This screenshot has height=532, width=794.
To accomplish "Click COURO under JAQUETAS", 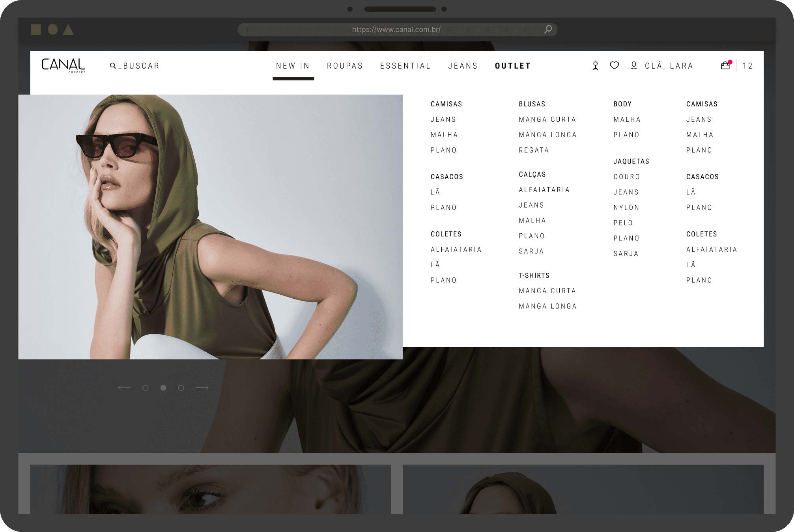I will click(626, 177).
